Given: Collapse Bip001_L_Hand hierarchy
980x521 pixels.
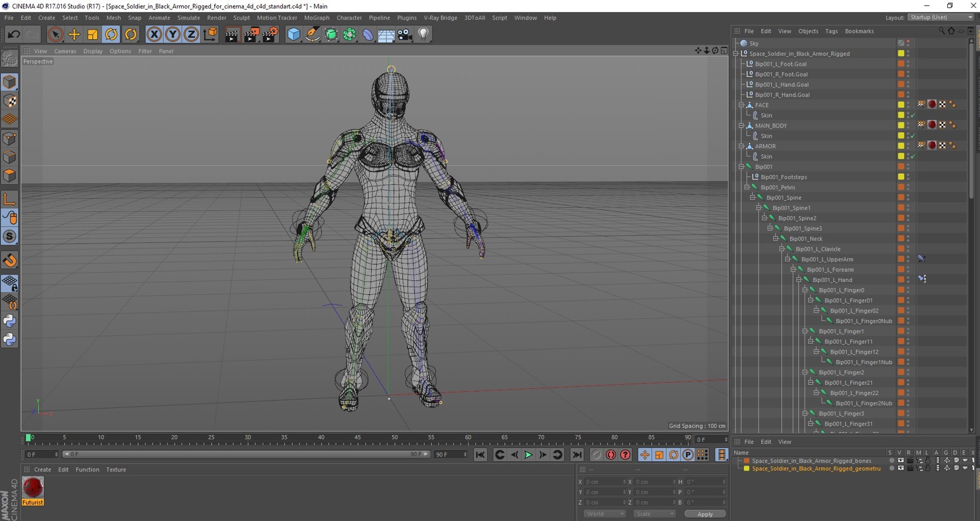Looking at the screenshot, I should click(799, 280).
